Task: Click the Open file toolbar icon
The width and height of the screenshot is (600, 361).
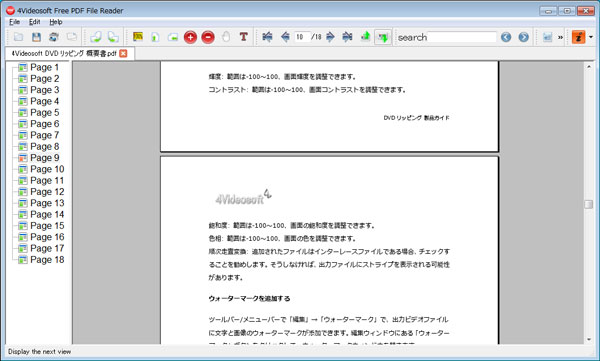Action: pyautogui.click(x=18, y=37)
